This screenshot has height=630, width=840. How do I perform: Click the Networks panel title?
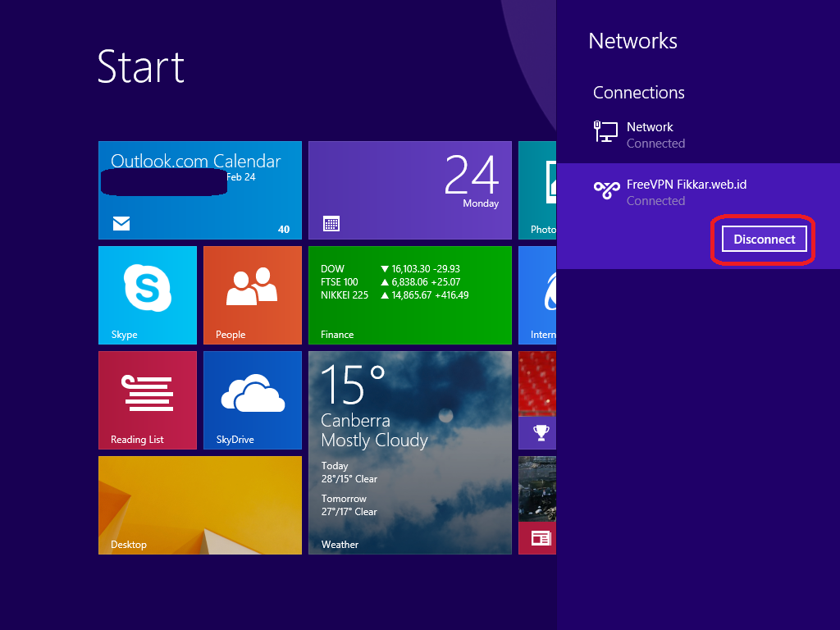point(632,41)
